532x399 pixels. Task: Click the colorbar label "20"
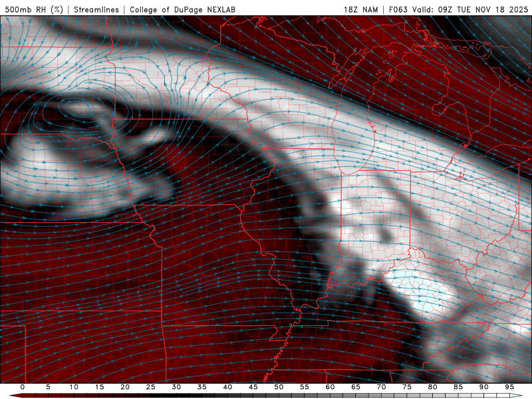(x=125, y=387)
